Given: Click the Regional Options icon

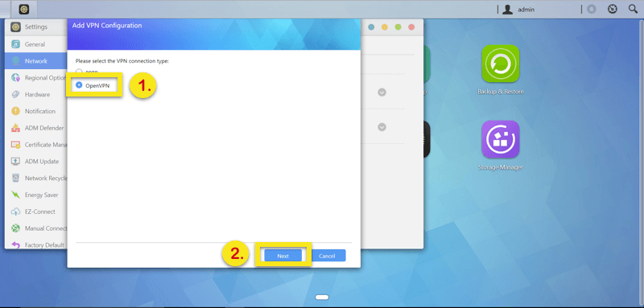Looking at the screenshot, I should coord(15,78).
